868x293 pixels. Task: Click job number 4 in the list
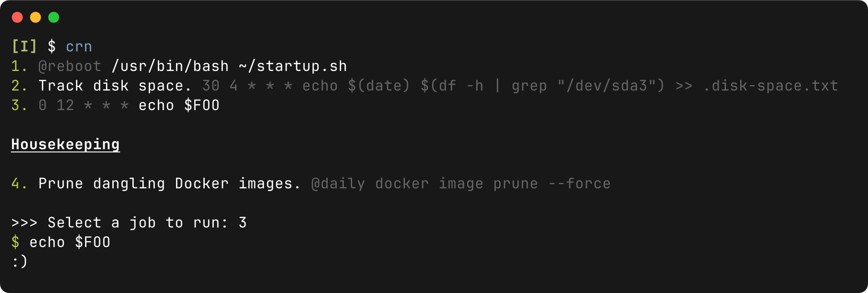point(19,184)
